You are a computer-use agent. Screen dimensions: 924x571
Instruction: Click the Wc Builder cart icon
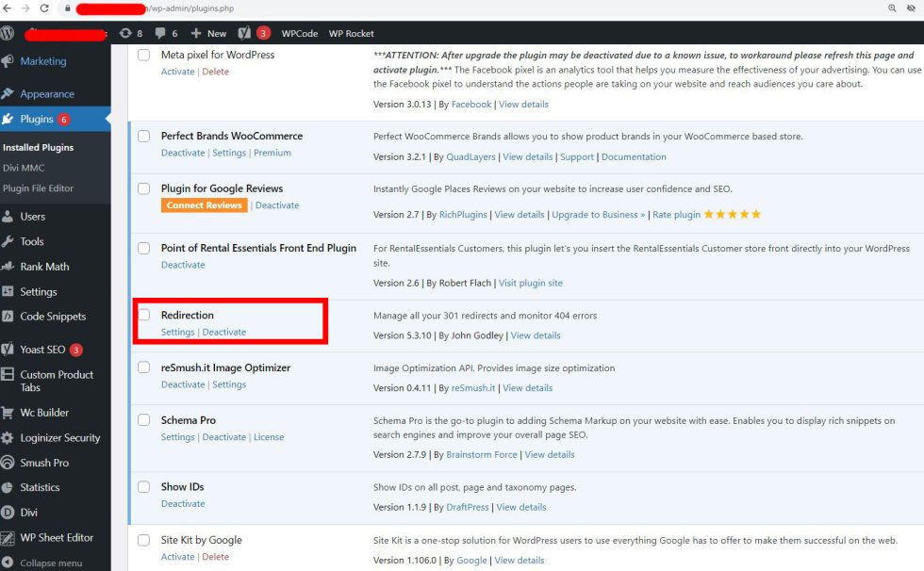click(8, 413)
